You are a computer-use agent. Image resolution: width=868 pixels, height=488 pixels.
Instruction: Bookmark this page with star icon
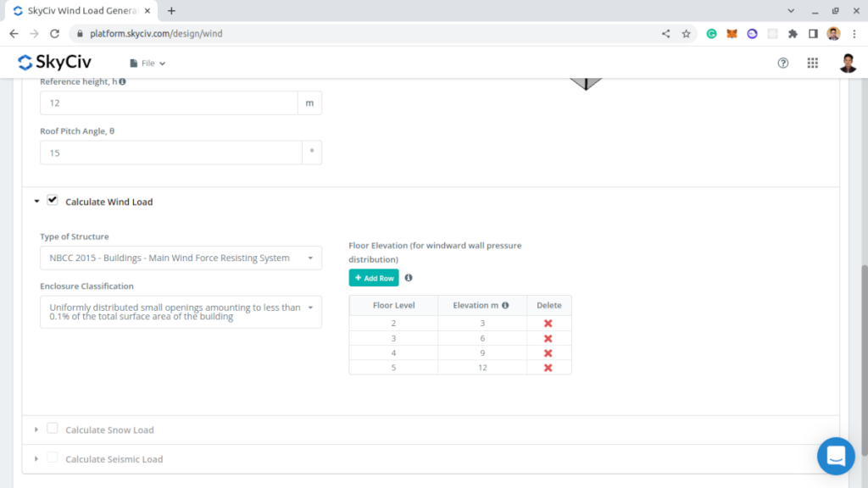pos(686,34)
